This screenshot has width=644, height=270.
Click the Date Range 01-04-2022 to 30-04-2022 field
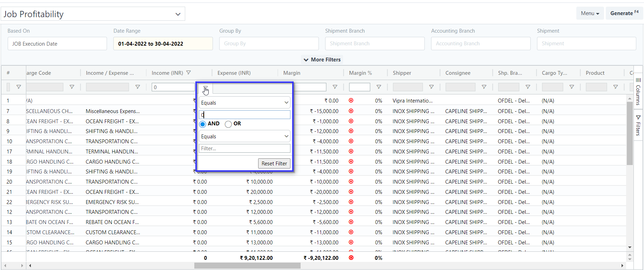pyautogui.click(x=163, y=44)
